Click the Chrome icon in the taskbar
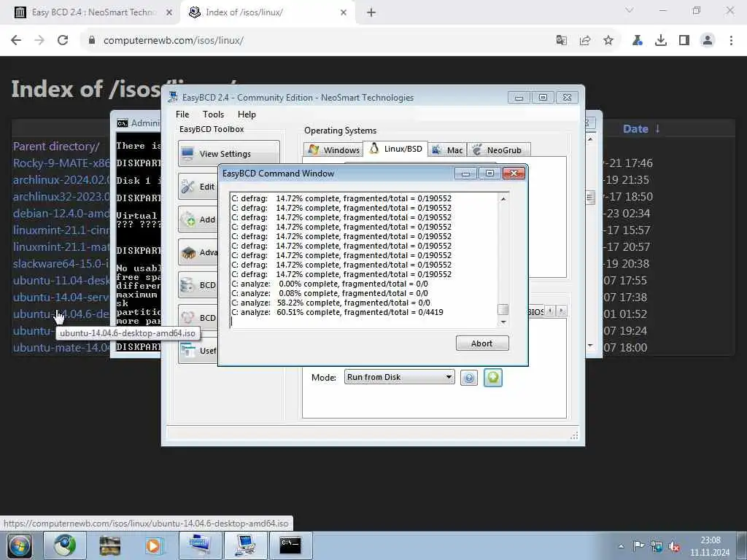The image size is (747, 560). 65,545
